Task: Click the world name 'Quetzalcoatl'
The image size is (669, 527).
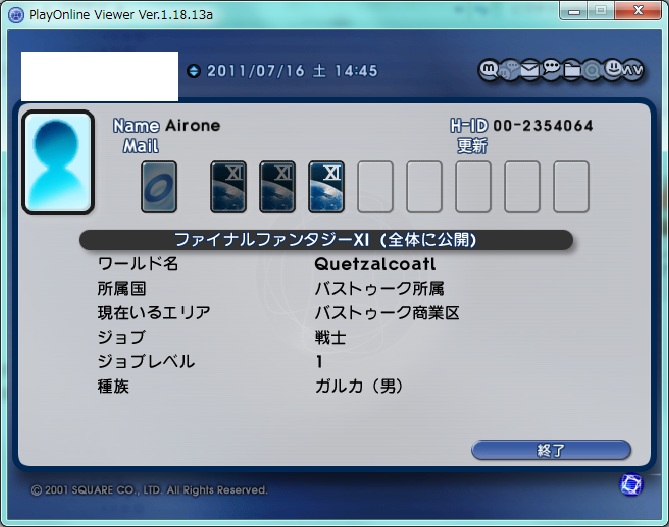Action: click(x=375, y=264)
